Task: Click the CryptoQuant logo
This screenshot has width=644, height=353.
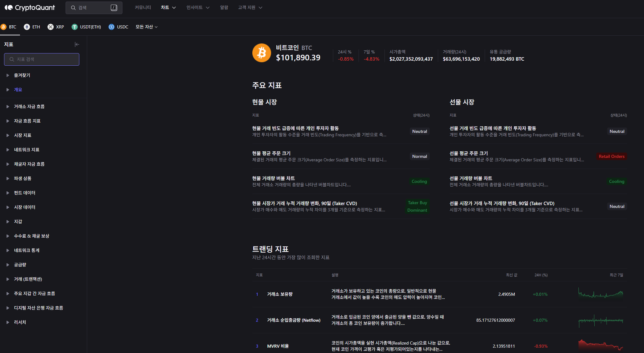Action: click(x=30, y=8)
